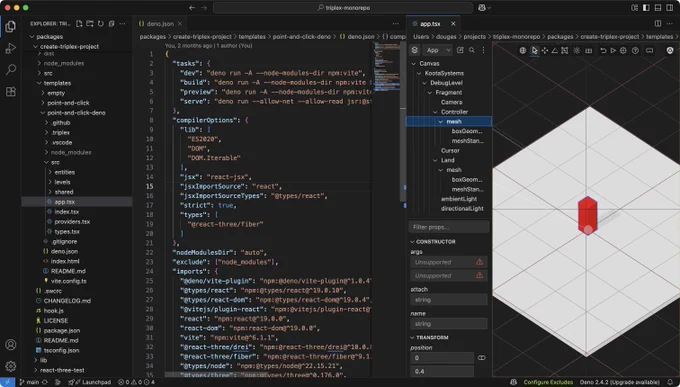The width and height of the screenshot is (680, 387).
Task: Click the play button in canvas toolbar
Action: tap(613, 51)
